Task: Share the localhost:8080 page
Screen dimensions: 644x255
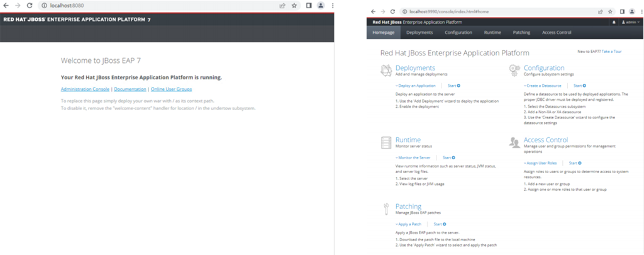Action: (x=282, y=6)
